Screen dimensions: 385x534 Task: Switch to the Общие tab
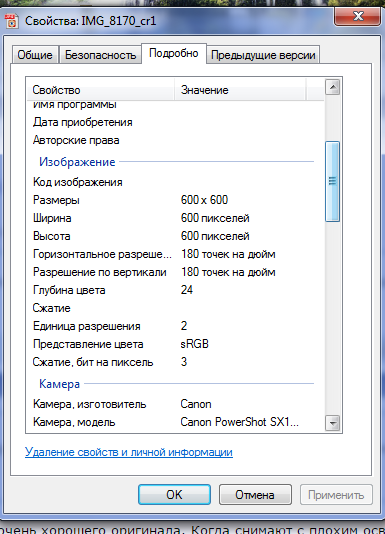pos(35,55)
